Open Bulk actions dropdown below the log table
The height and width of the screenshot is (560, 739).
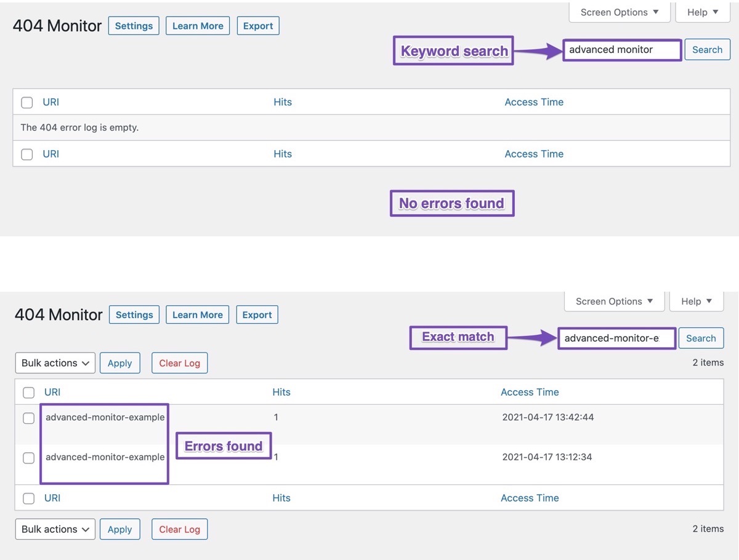(55, 529)
